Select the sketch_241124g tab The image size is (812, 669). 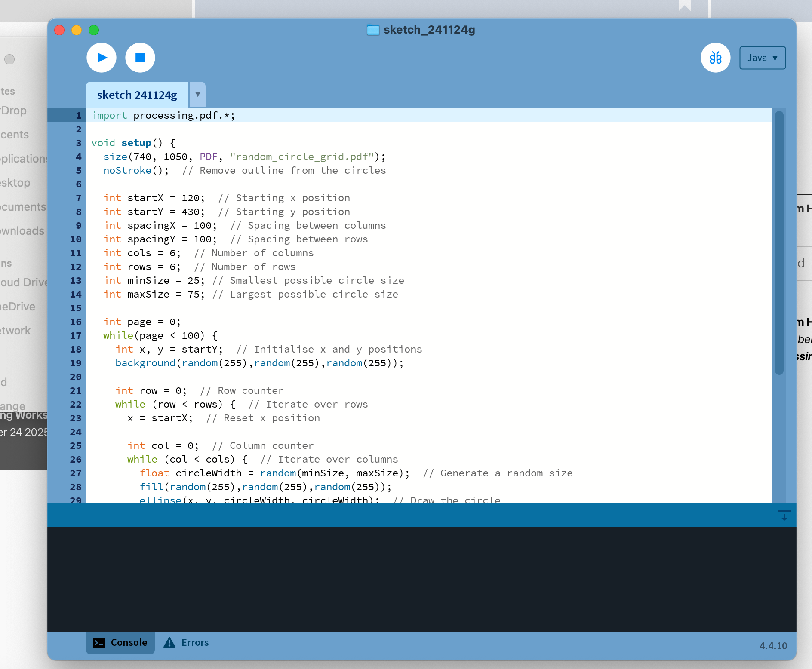[137, 95]
